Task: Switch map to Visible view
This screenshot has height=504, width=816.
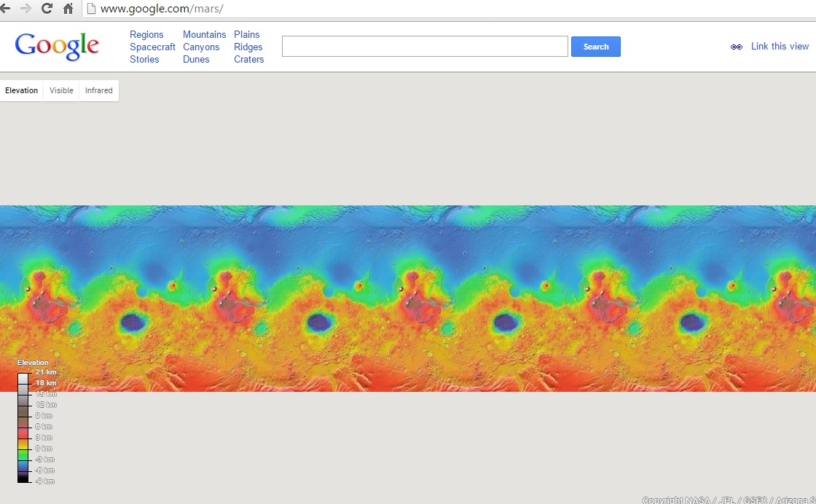Action: point(61,90)
